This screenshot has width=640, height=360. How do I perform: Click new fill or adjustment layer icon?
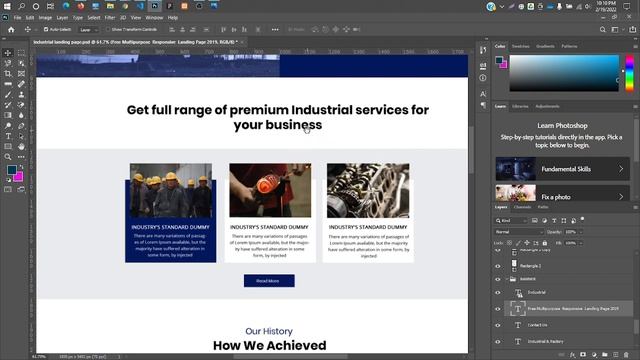tap(594, 355)
